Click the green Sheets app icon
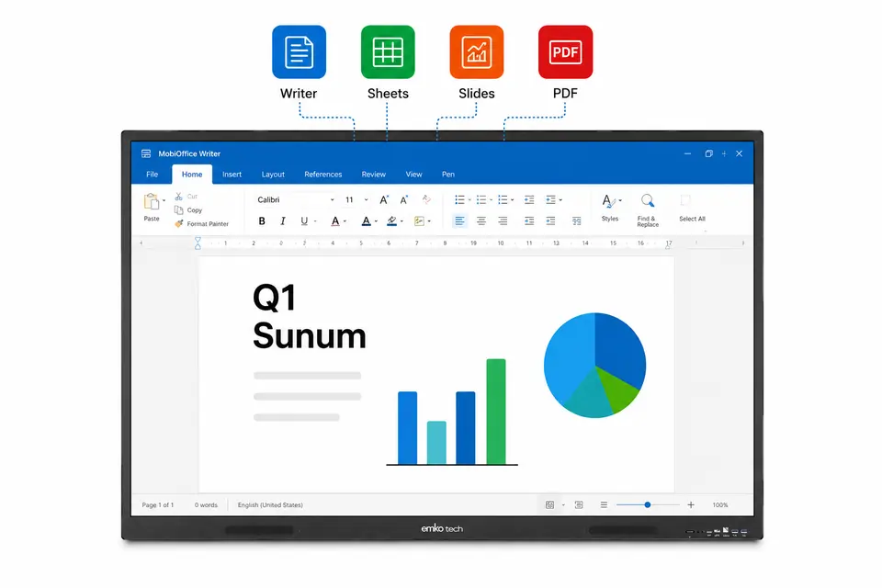The width and height of the screenshot is (882, 588). (388, 51)
